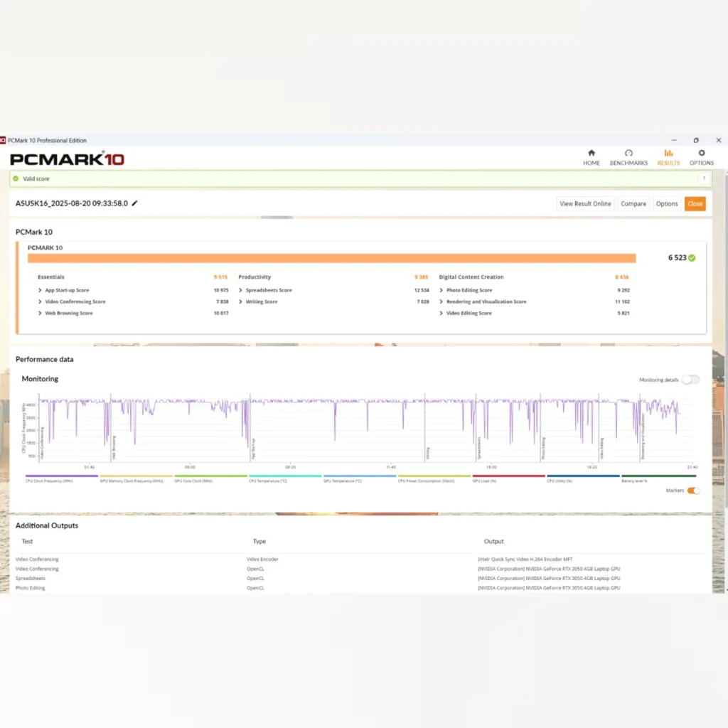This screenshot has height=728, width=728.
Task: Click the Type column header
Action: click(x=259, y=541)
